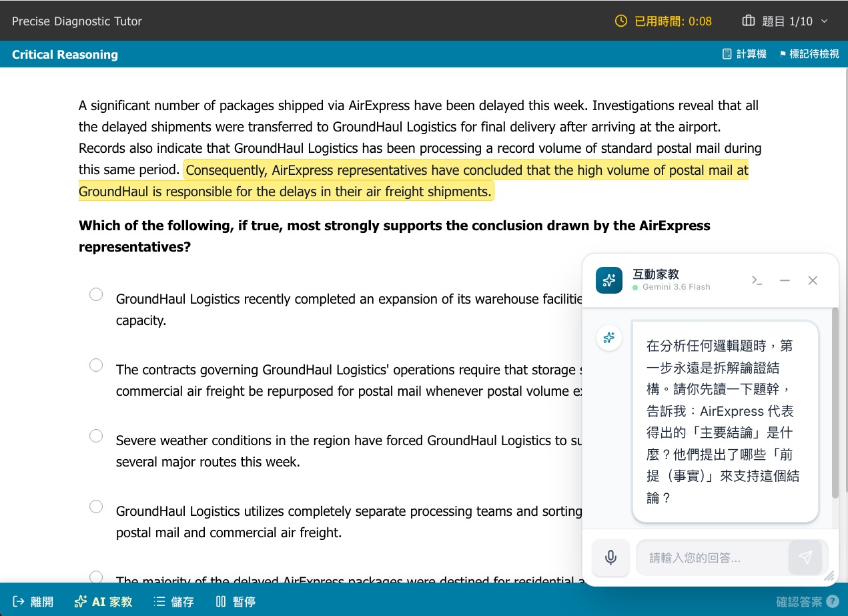Click the Critical Reasoning section title
Screen dimensions: 848x616
[65, 54]
